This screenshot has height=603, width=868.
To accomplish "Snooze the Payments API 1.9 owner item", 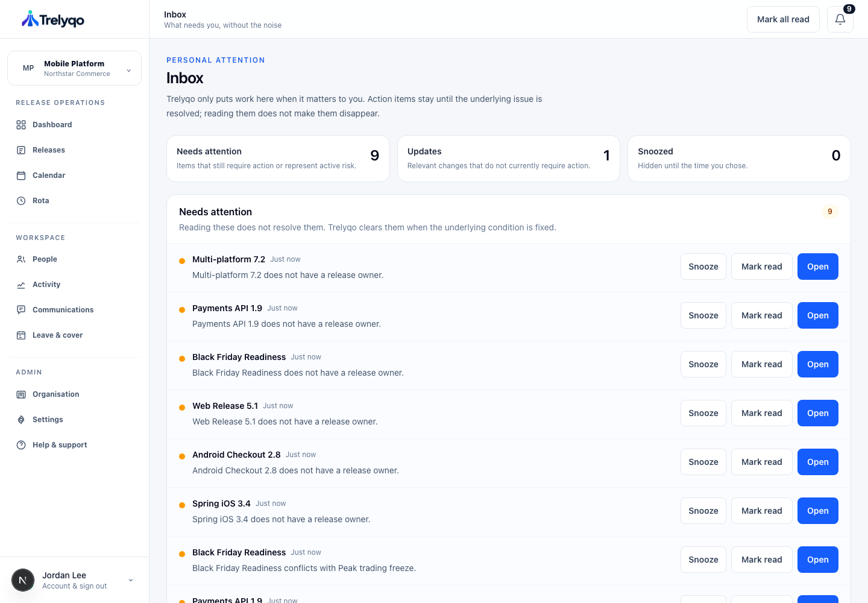I will point(703,315).
